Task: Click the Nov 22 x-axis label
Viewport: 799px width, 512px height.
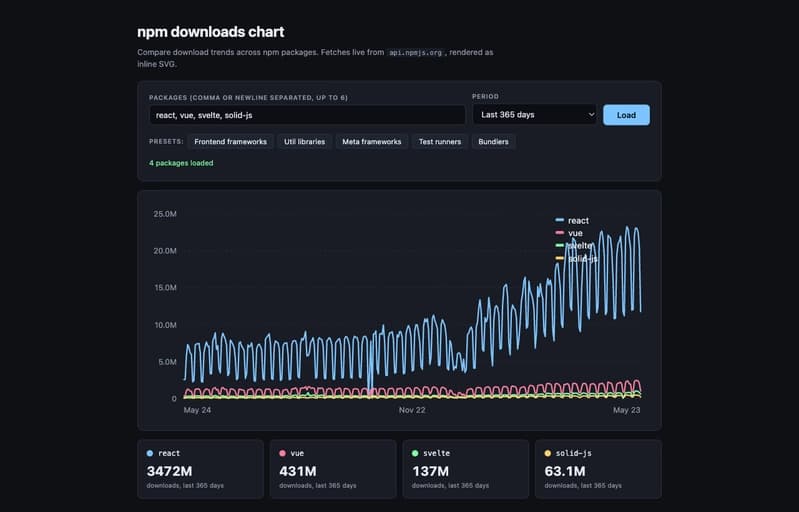Action: (412, 410)
